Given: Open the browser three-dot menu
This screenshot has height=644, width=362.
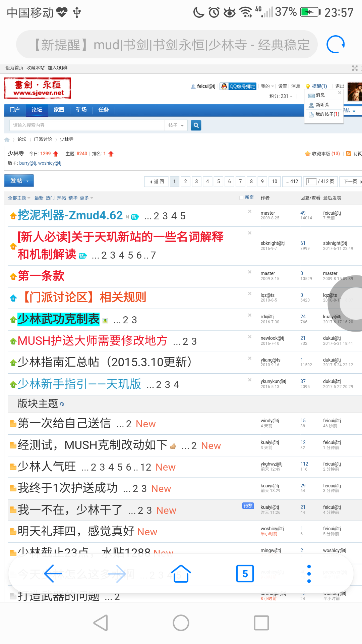Looking at the screenshot, I should [309, 574].
